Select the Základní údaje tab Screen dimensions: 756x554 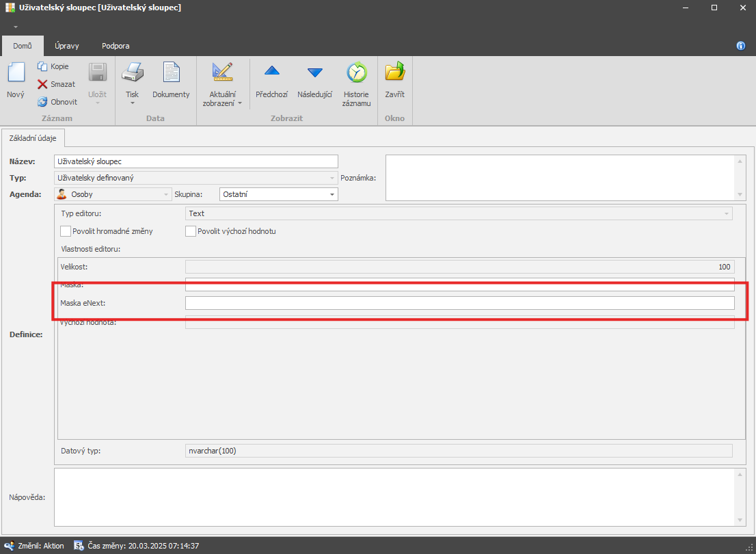pos(33,138)
